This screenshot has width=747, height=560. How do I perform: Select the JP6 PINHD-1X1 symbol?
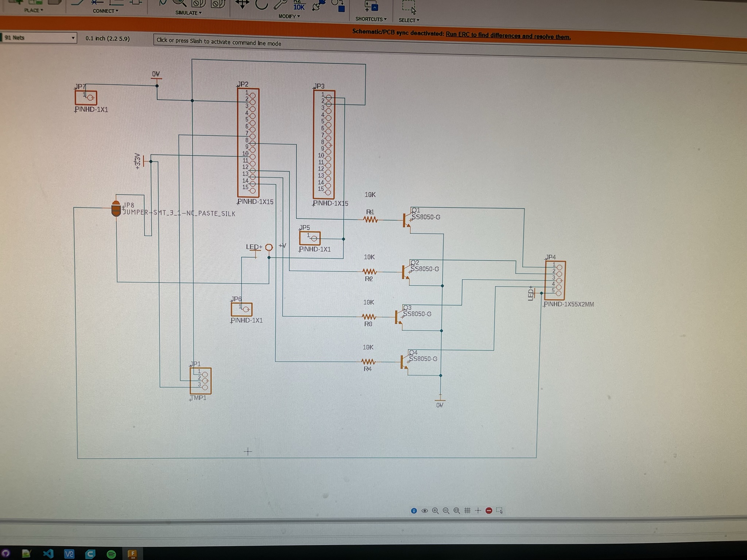[x=241, y=310]
